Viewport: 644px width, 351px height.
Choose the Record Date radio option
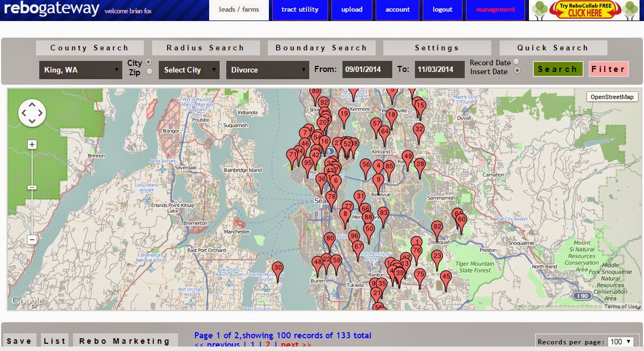coord(516,61)
